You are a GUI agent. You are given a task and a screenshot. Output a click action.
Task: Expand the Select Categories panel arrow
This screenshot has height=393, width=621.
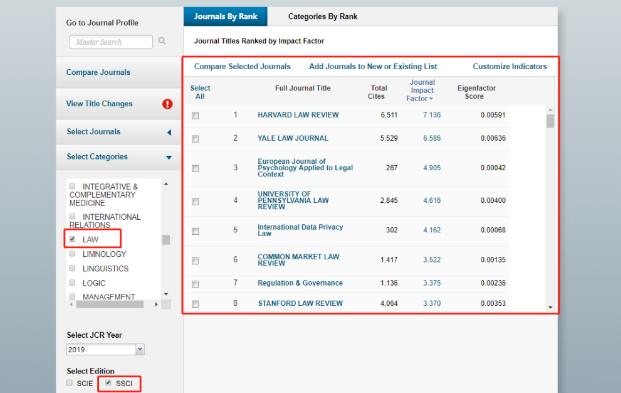(x=169, y=157)
